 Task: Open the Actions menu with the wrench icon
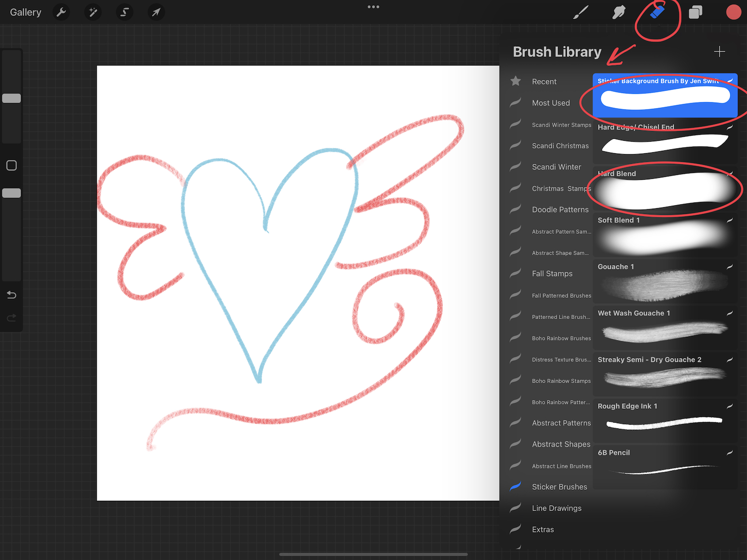pos(61,12)
